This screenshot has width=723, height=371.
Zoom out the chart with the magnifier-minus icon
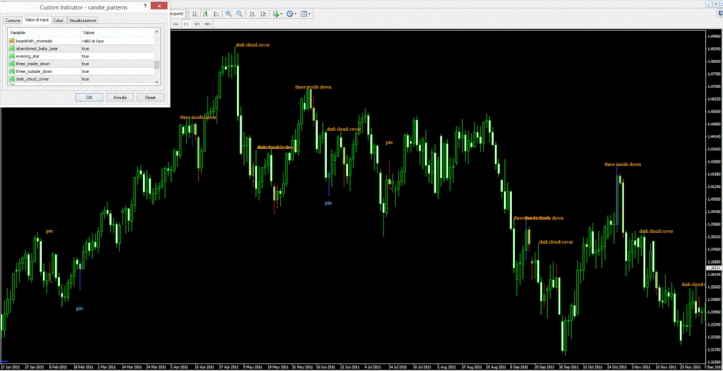coord(239,14)
